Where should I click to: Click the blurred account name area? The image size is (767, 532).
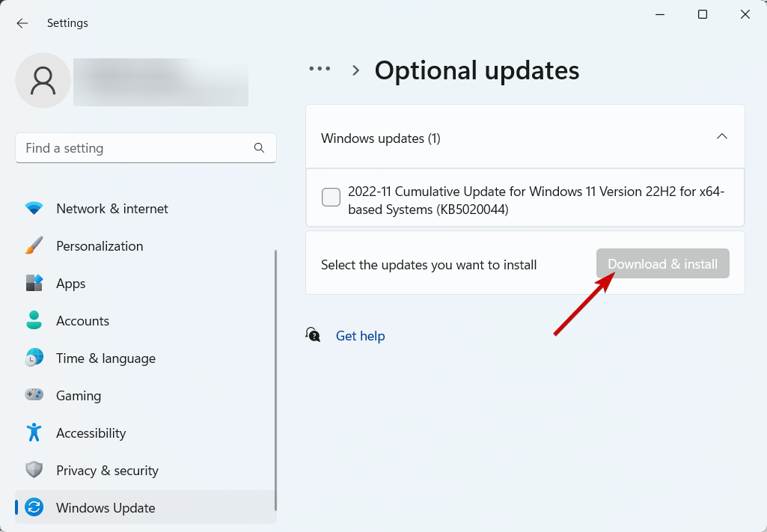tap(160, 82)
